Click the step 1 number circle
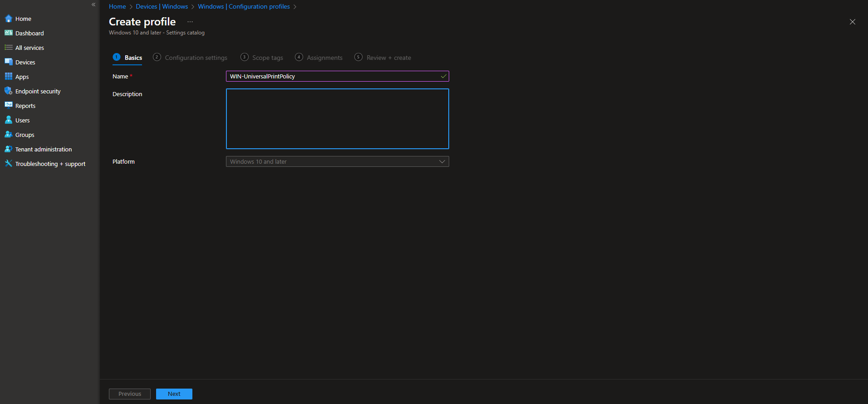 click(117, 57)
